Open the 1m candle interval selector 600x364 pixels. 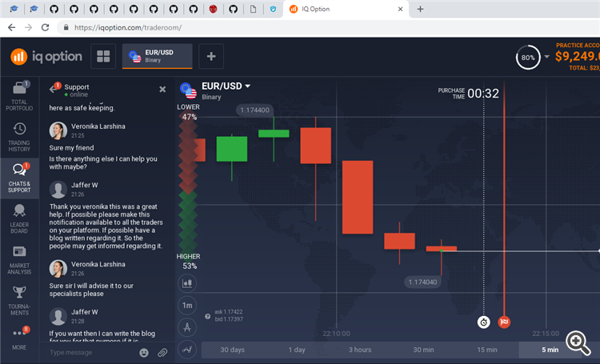pos(187,306)
